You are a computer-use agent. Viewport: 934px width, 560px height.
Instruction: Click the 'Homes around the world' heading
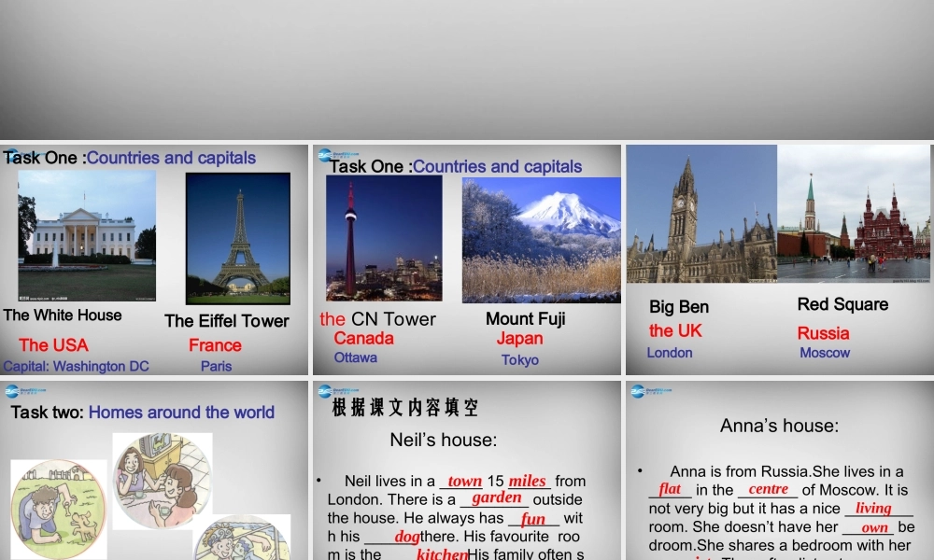(181, 413)
